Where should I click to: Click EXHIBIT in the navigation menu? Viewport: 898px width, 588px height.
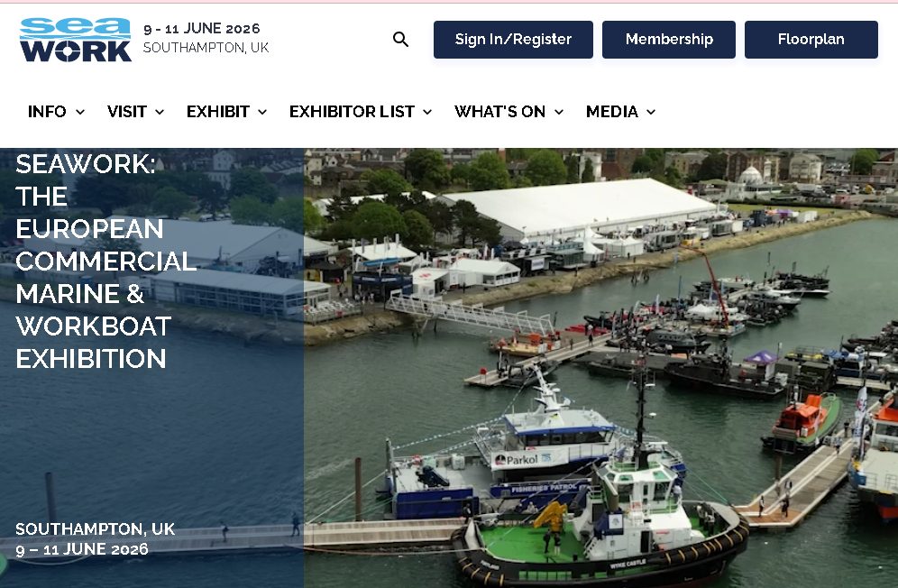tap(215, 112)
